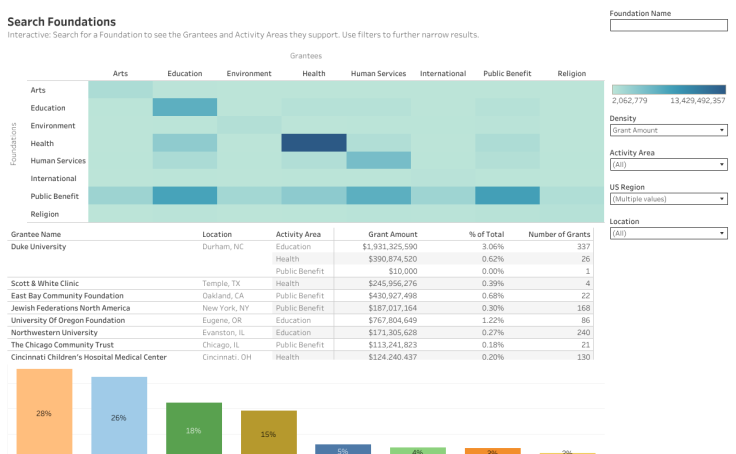Click the Foundation Name search field
The width and height of the screenshot is (736, 454).
(x=668, y=26)
